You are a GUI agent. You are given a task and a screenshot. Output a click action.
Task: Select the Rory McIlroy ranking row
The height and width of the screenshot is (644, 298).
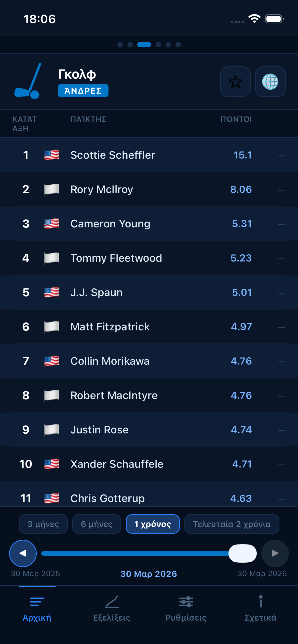[x=149, y=189]
